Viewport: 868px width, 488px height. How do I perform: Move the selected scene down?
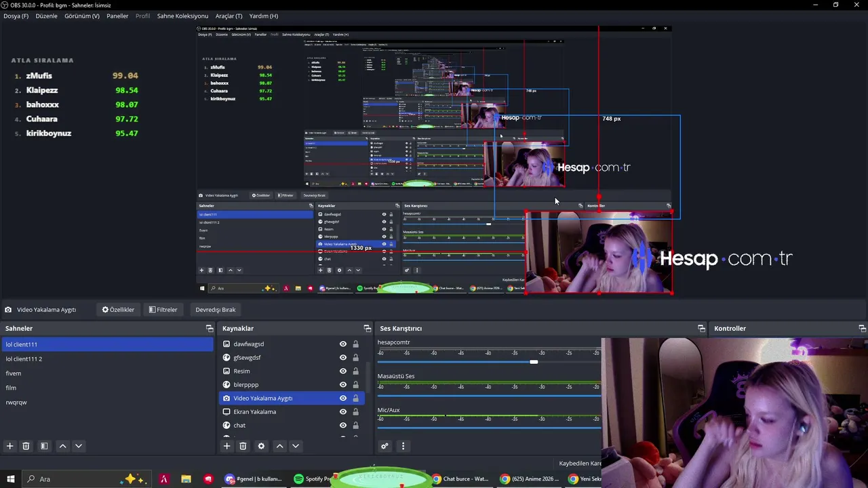pyautogui.click(x=79, y=446)
